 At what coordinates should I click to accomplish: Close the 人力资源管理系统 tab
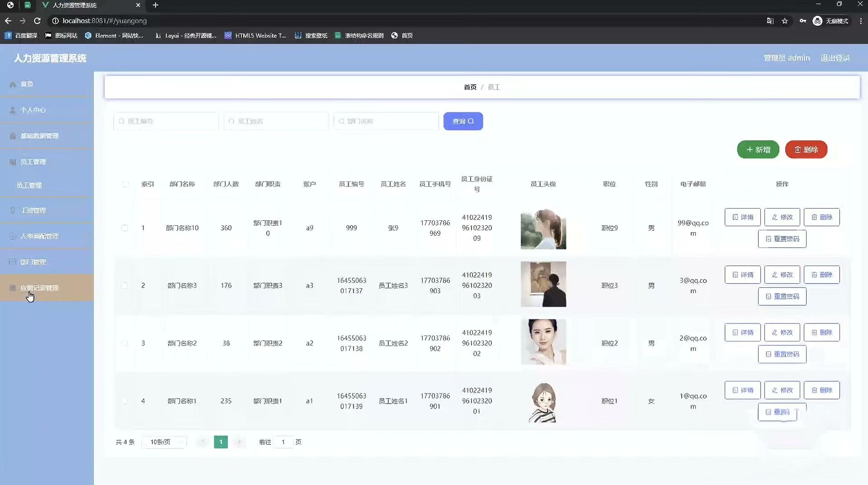coord(138,5)
